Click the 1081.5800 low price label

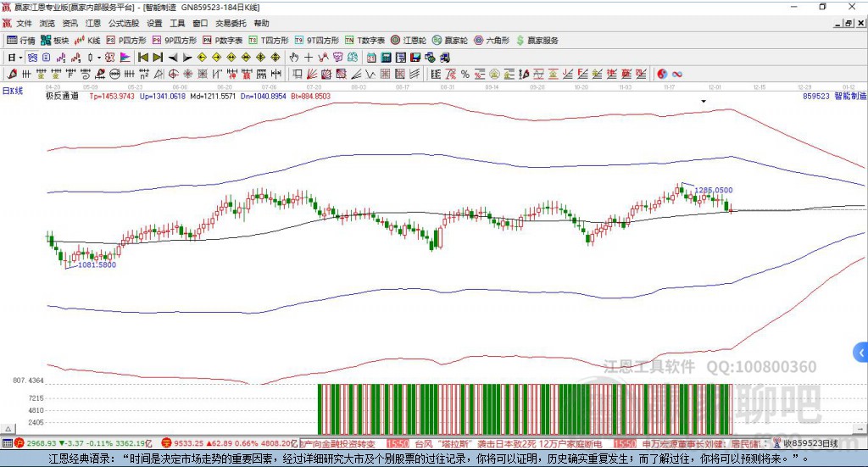(x=97, y=265)
